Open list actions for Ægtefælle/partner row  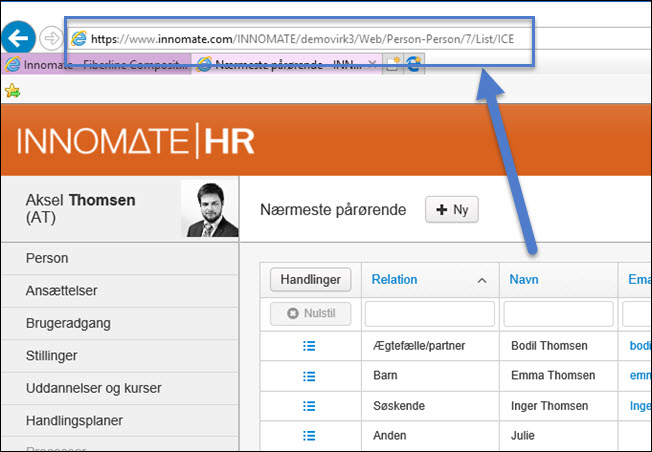tap(309, 346)
